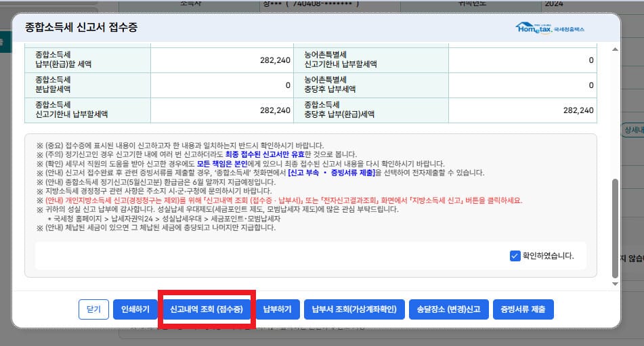Click the dialog vertical scrollbar thumb
The width and height of the screenshot is (644, 346).
click(615, 228)
